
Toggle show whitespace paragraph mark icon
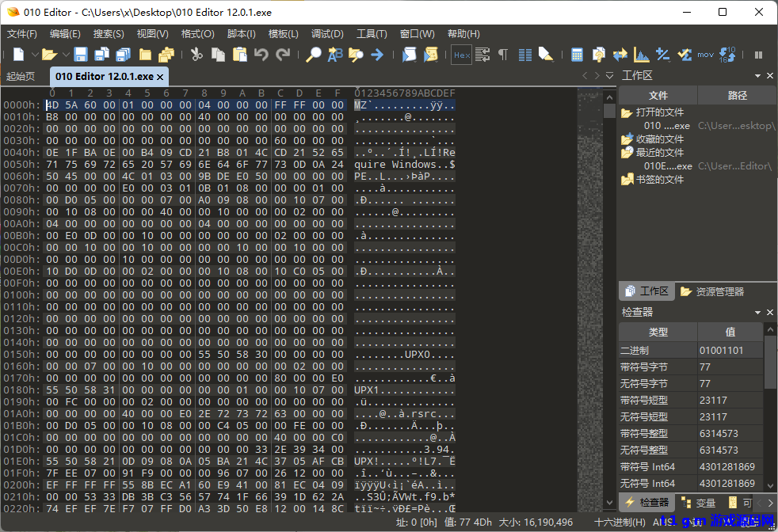(503, 55)
